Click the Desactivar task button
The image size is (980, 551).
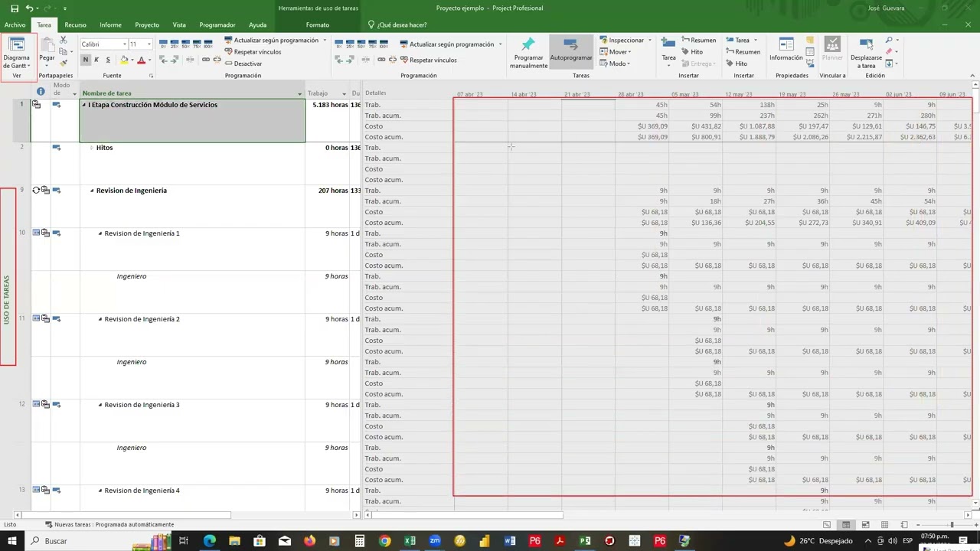[243, 64]
